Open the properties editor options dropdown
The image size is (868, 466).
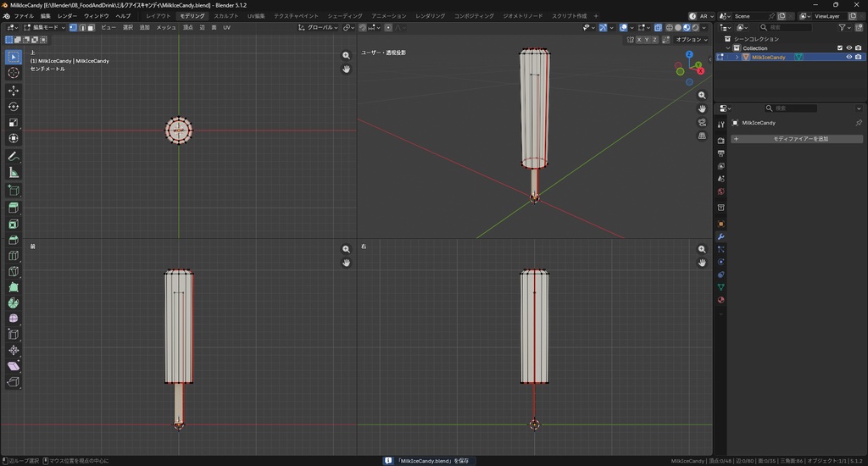(859, 108)
